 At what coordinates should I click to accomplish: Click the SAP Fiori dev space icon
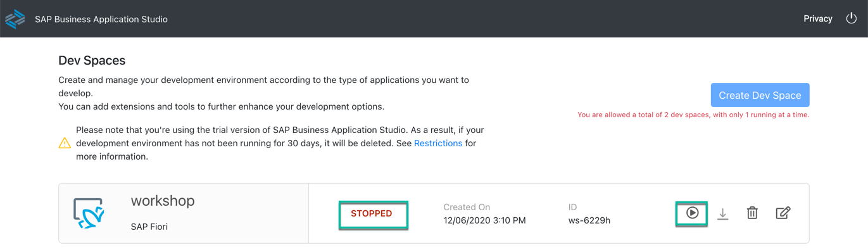(x=89, y=213)
